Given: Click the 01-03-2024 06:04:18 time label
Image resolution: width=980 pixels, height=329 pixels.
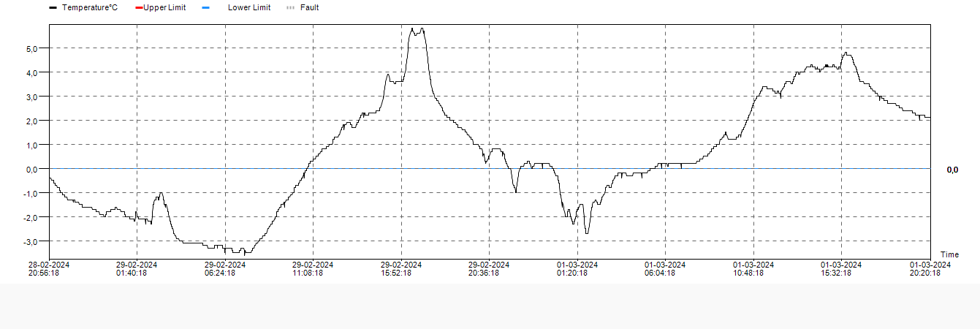Looking at the screenshot, I should click(x=665, y=269).
